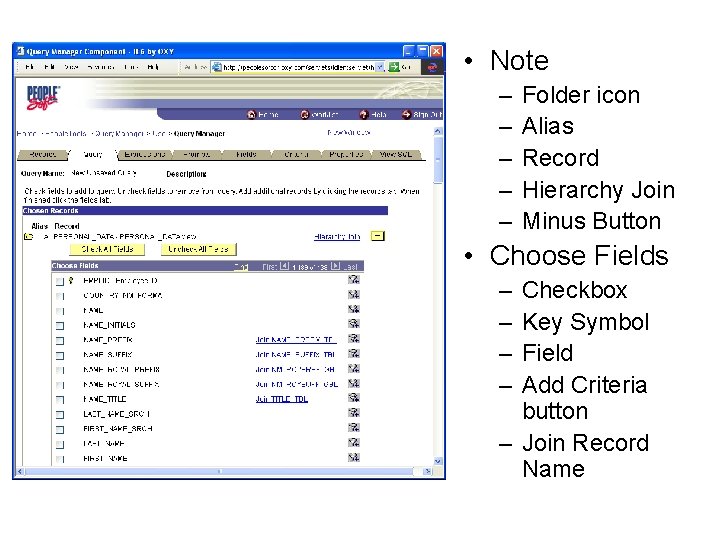Switch to the Records tab
This screenshot has width=720, height=540.
click(43, 155)
